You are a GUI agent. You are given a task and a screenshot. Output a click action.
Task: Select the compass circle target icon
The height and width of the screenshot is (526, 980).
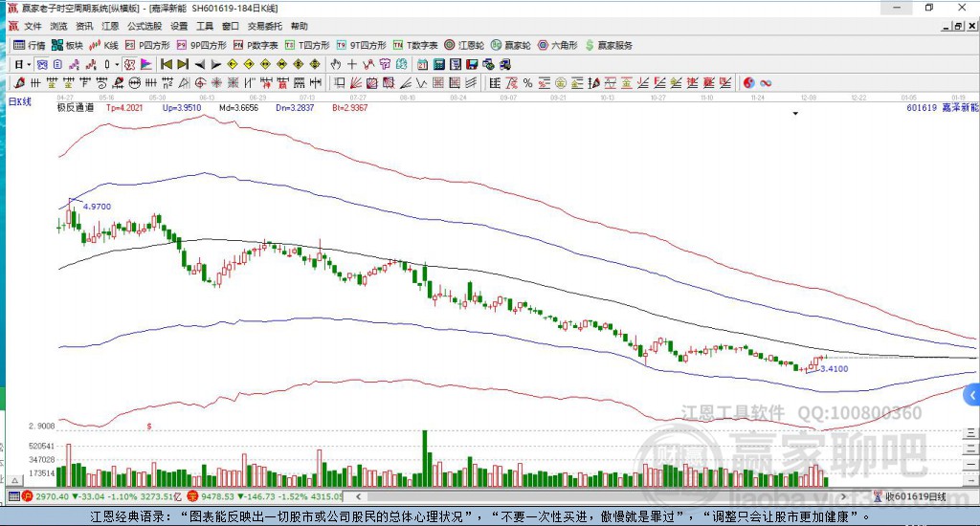click(200, 83)
